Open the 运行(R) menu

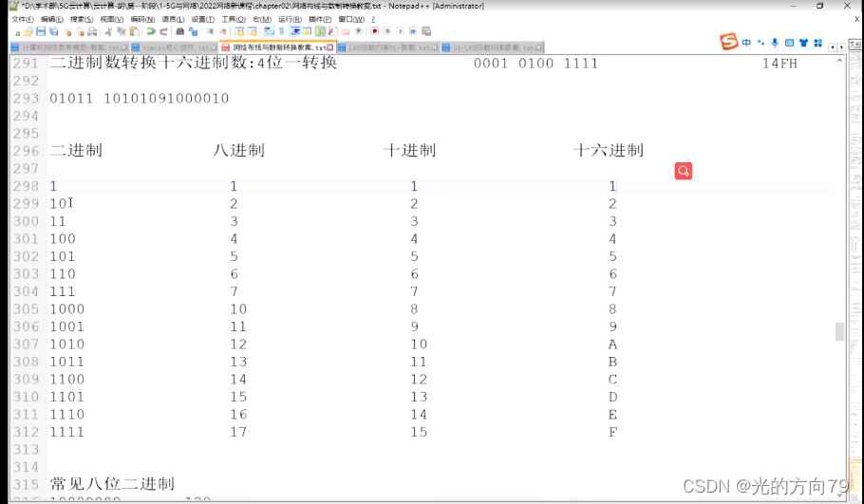click(290, 19)
